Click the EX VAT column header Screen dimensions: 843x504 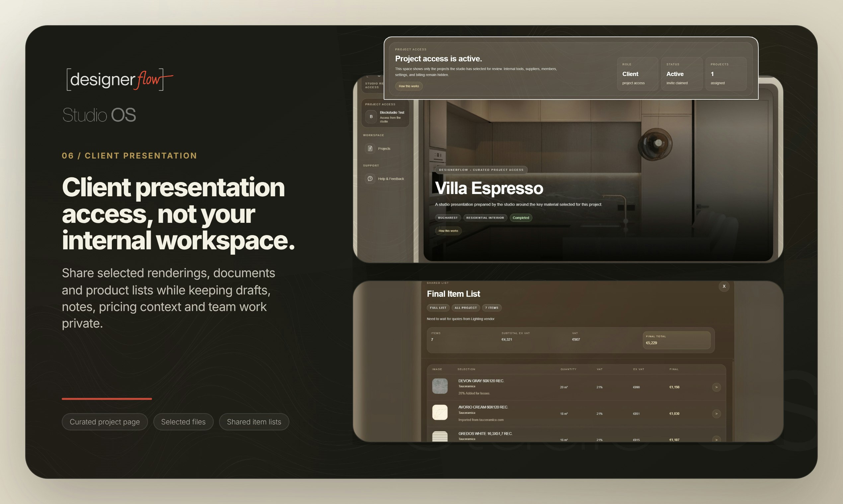pos(639,369)
